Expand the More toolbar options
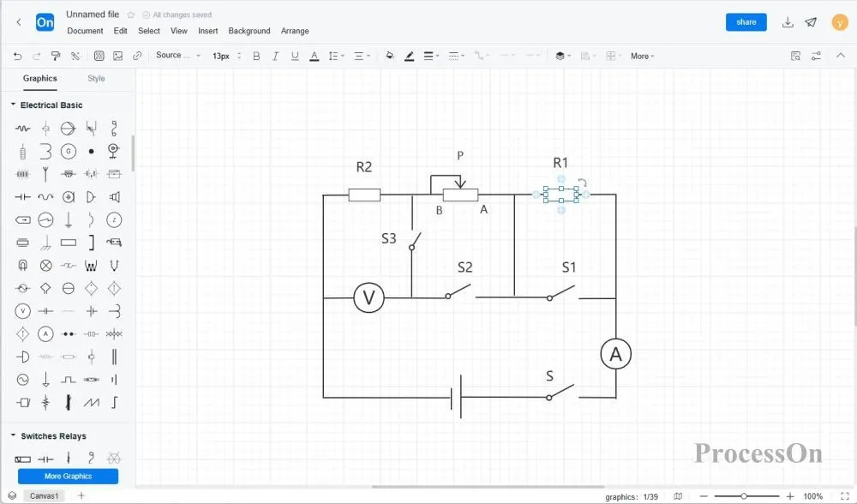This screenshot has width=857, height=504. click(642, 56)
